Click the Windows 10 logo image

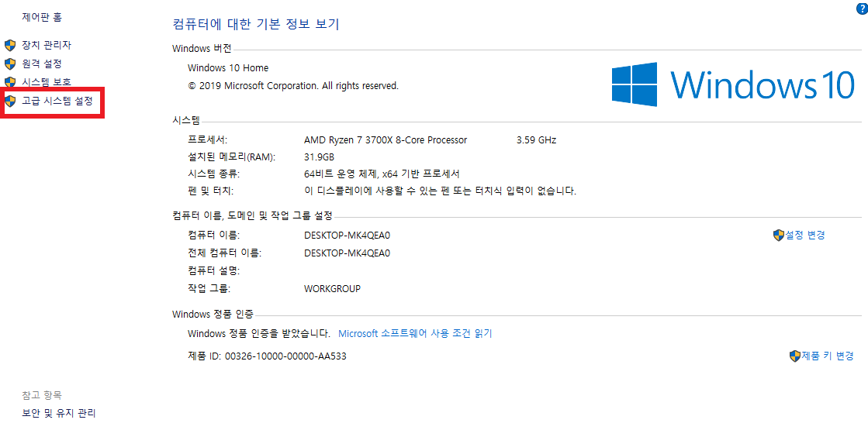click(734, 84)
